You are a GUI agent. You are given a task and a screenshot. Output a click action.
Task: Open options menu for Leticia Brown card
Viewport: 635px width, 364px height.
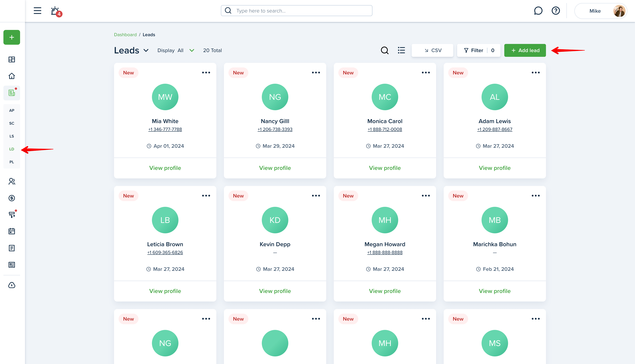pos(206,195)
